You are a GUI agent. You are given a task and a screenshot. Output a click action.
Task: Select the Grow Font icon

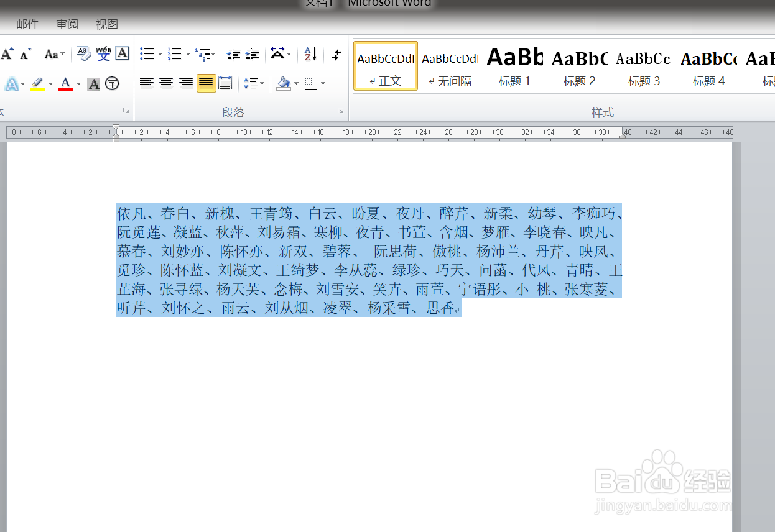point(7,53)
